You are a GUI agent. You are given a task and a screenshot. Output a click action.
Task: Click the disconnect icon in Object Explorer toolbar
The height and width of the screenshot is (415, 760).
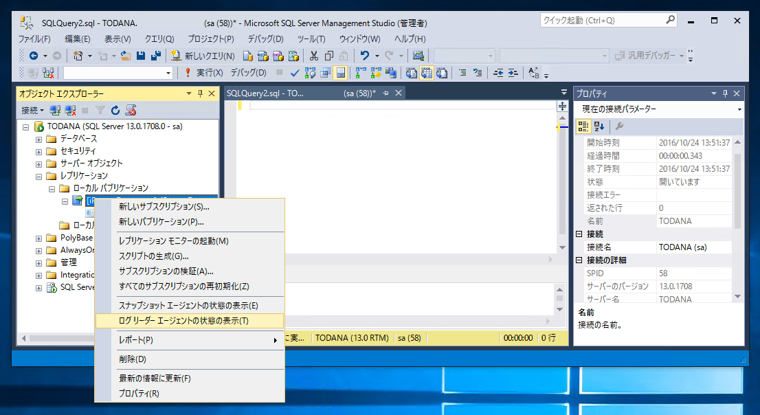(71, 111)
